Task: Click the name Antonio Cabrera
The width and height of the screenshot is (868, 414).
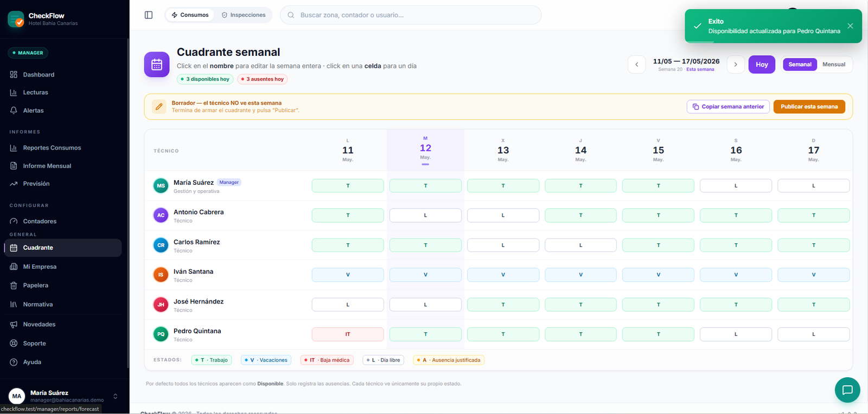Action: [x=199, y=212]
